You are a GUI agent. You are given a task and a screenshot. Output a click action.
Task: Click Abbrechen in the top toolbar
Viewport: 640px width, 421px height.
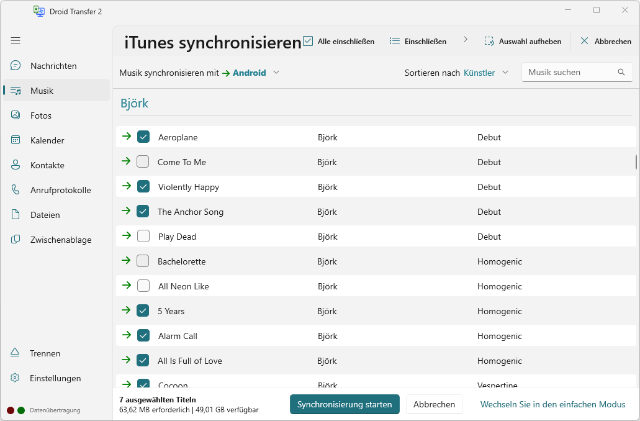click(606, 41)
